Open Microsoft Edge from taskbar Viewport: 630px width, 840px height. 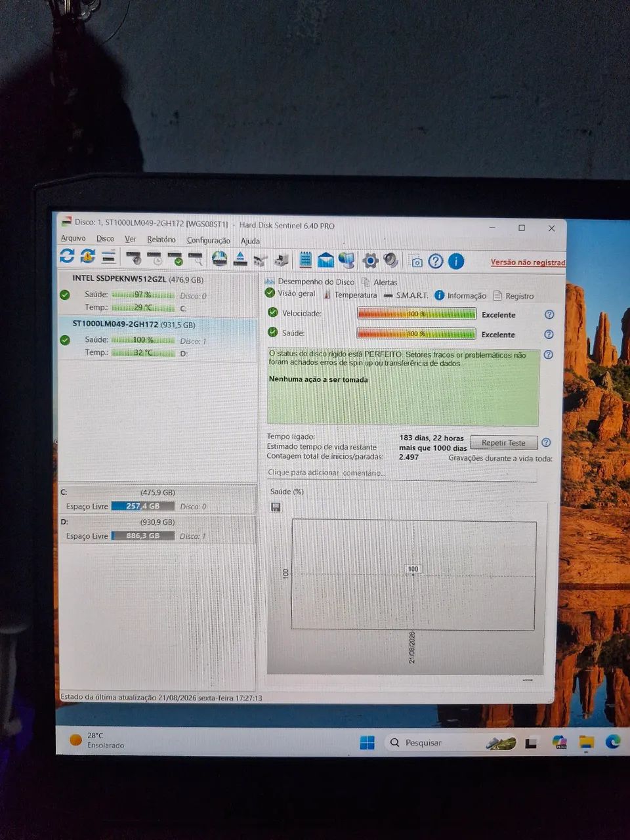[613, 742]
